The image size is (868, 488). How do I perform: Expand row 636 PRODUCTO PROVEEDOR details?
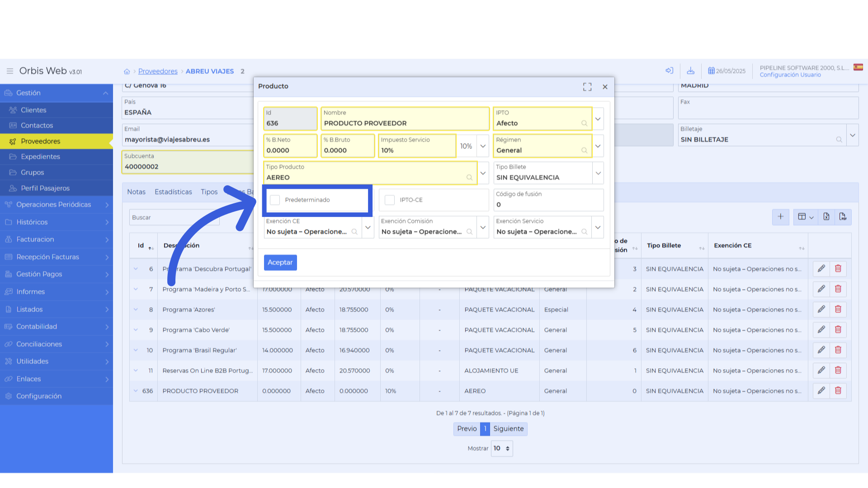[136, 391]
